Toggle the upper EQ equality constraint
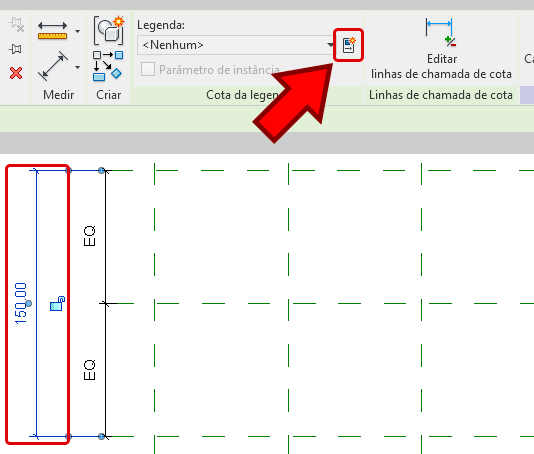The image size is (534, 454). (x=89, y=236)
